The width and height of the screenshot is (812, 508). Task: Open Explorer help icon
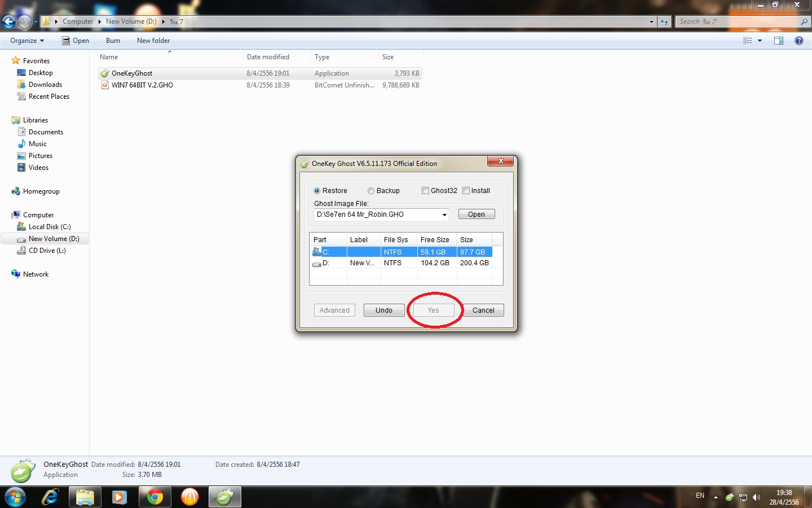(x=799, y=41)
